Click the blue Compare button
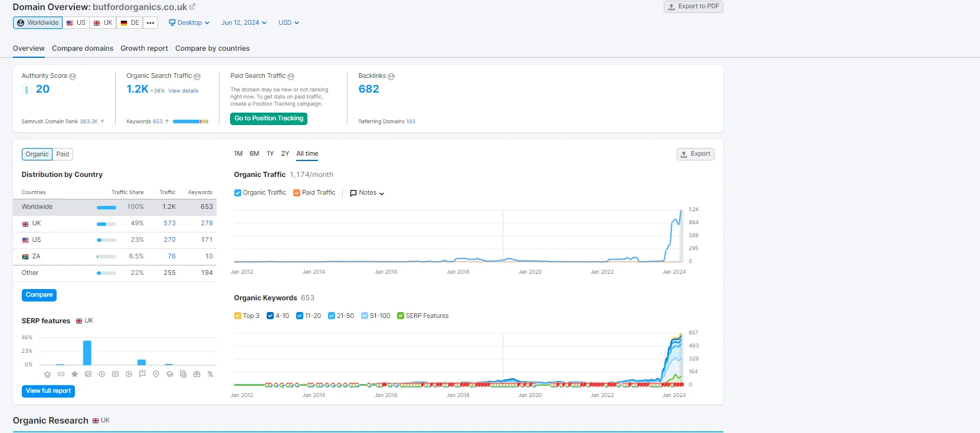This screenshot has height=433, width=980. pos(39,295)
